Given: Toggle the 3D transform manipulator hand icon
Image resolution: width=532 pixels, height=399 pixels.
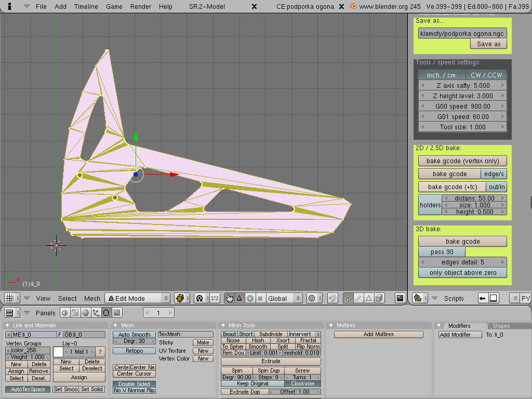Looking at the screenshot, I should coord(229,298).
